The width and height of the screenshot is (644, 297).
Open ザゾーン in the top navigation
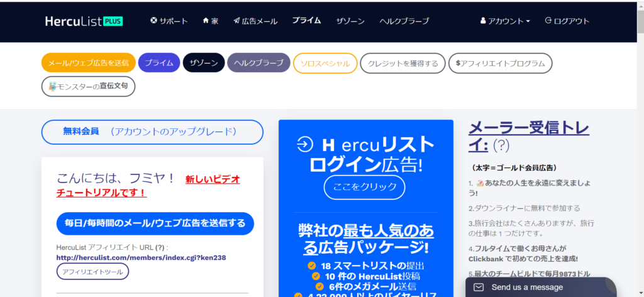350,21
